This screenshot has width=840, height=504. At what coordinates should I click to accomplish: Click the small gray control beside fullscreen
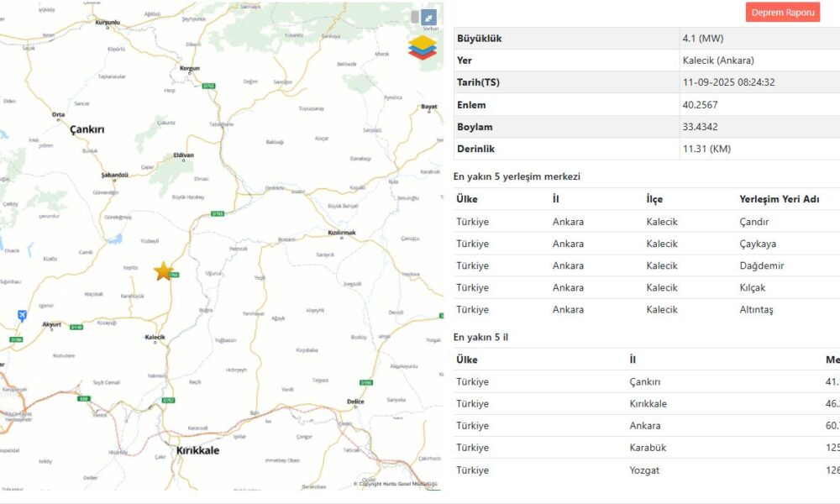[415, 18]
